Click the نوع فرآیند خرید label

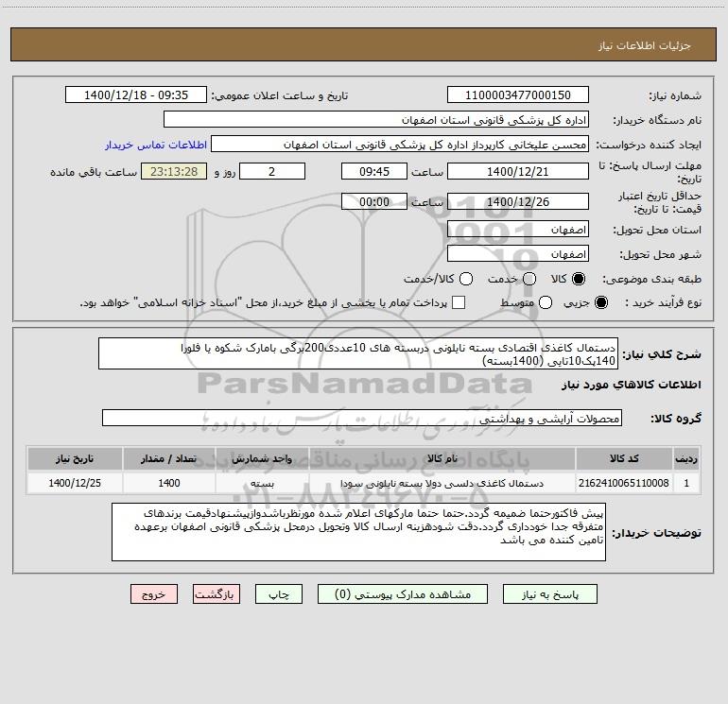pyautogui.click(x=663, y=302)
